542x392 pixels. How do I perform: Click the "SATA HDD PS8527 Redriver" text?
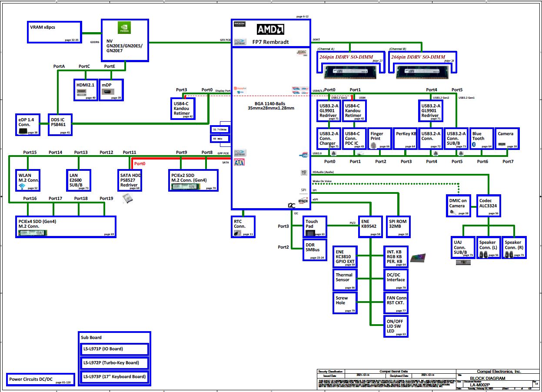tap(130, 179)
